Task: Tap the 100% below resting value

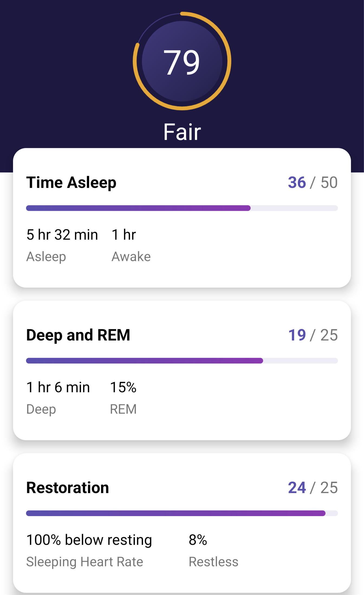Action: pos(89,540)
